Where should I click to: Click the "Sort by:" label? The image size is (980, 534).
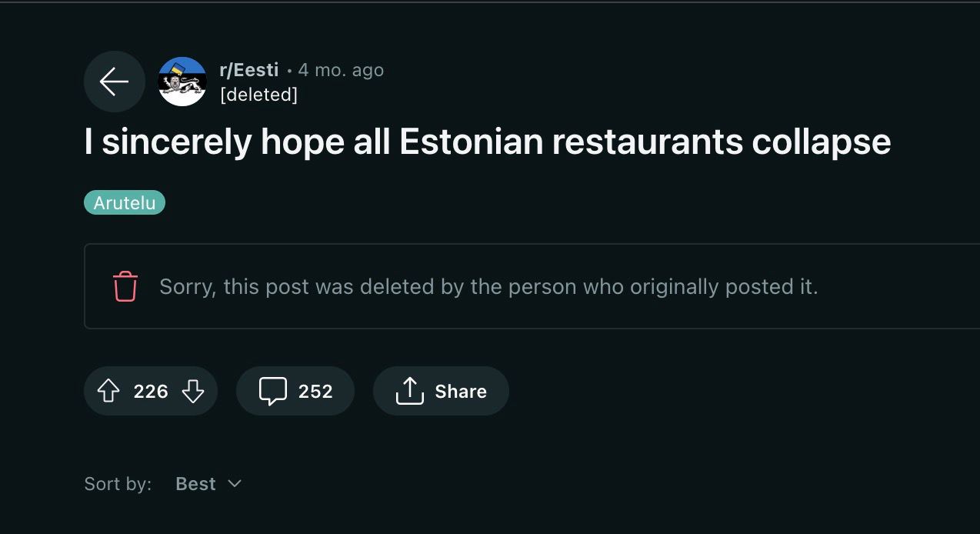pyautogui.click(x=118, y=484)
